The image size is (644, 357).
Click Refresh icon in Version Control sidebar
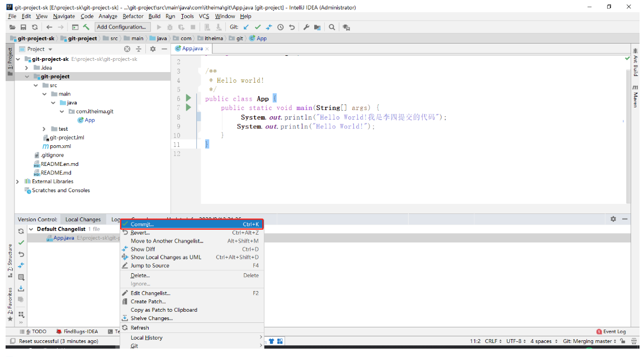[21, 231]
